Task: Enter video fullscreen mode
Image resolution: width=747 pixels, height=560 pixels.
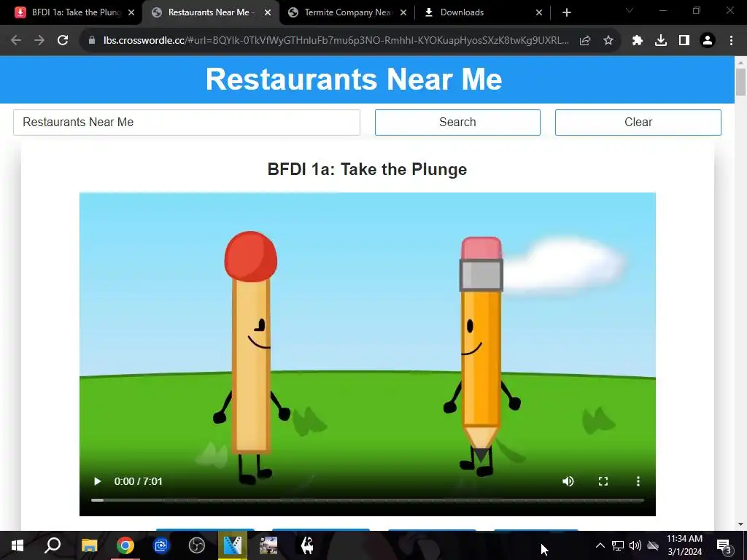Action: point(603,481)
